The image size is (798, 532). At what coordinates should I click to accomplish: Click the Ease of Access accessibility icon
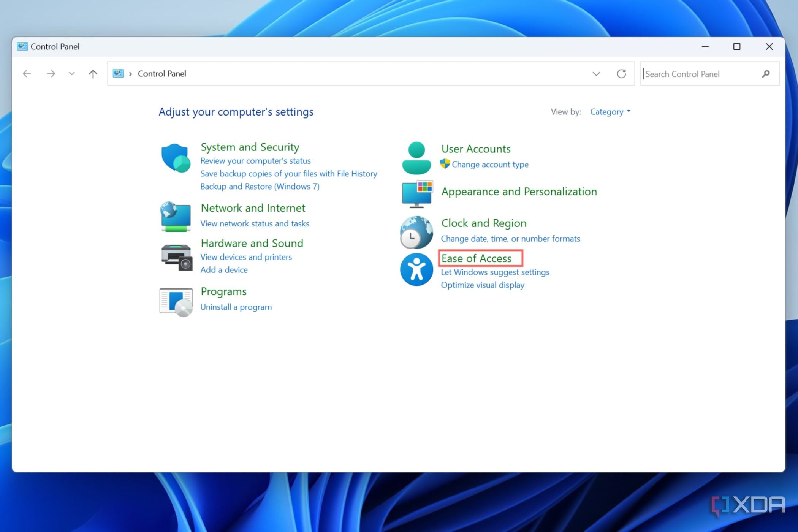(416, 269)
